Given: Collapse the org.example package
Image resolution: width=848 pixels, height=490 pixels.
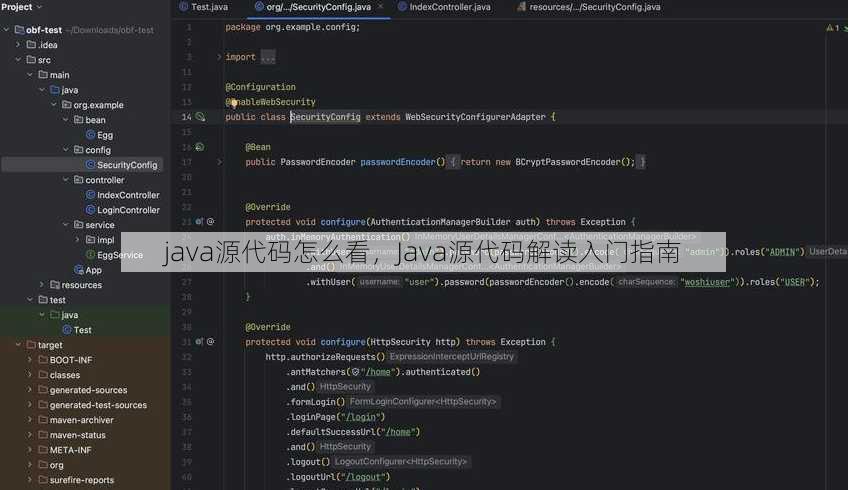Looking at the screenshot, I should (54, 104).
